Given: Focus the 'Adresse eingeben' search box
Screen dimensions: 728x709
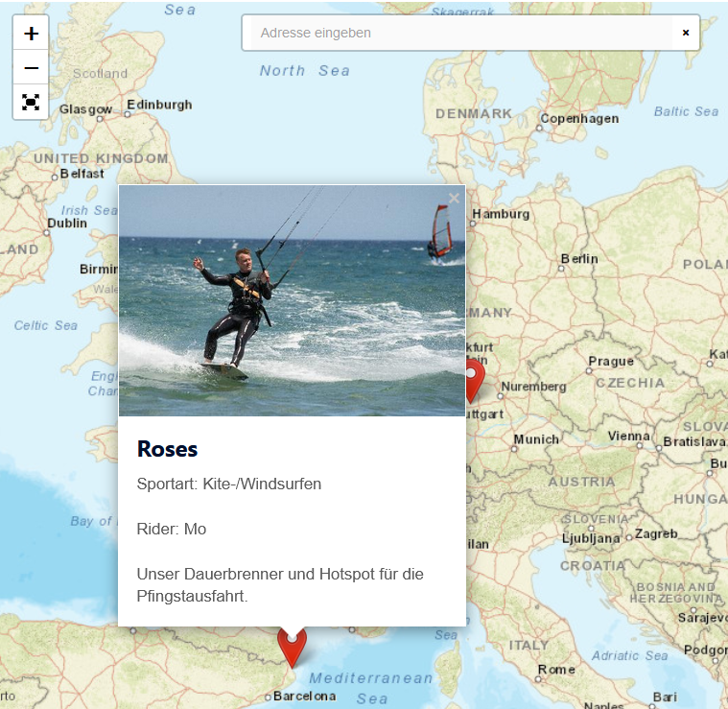Looking at the screenshot, I should pyautogui.click(x=460, y=33).
